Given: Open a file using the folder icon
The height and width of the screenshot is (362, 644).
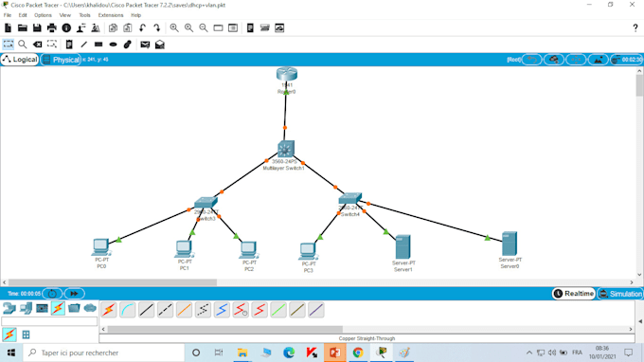Looking at the screenshot, I should (23, 27).
